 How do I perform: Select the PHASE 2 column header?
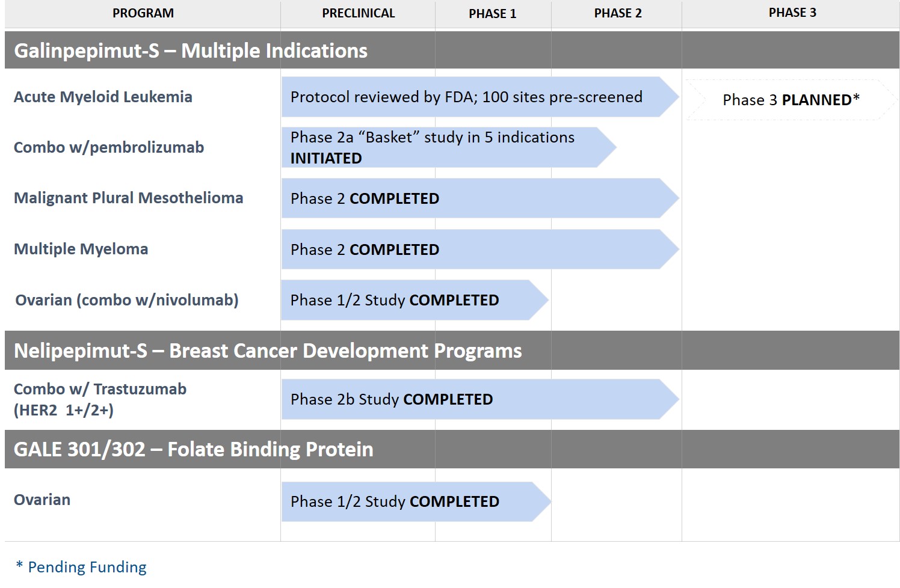point(617,13)
